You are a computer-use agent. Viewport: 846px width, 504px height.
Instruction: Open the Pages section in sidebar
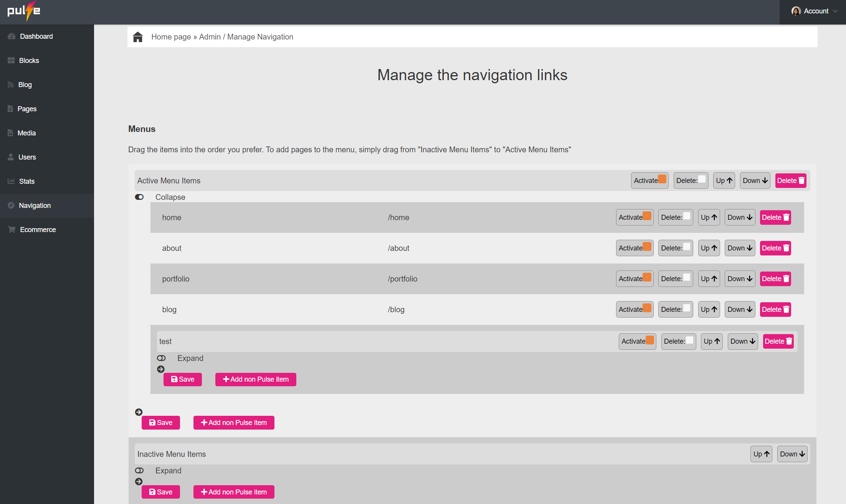pyautogui.click(x=27, y=109)
